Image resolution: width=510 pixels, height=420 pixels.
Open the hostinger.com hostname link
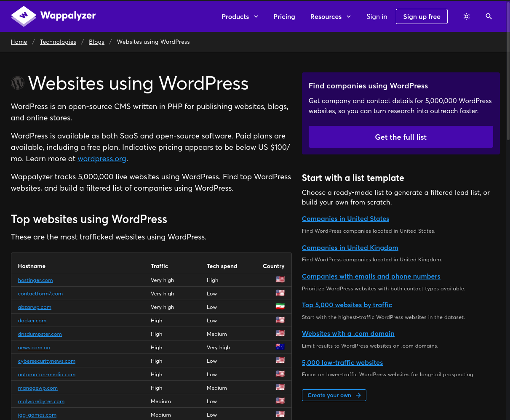pyautogui.click(x=35, y=280)
